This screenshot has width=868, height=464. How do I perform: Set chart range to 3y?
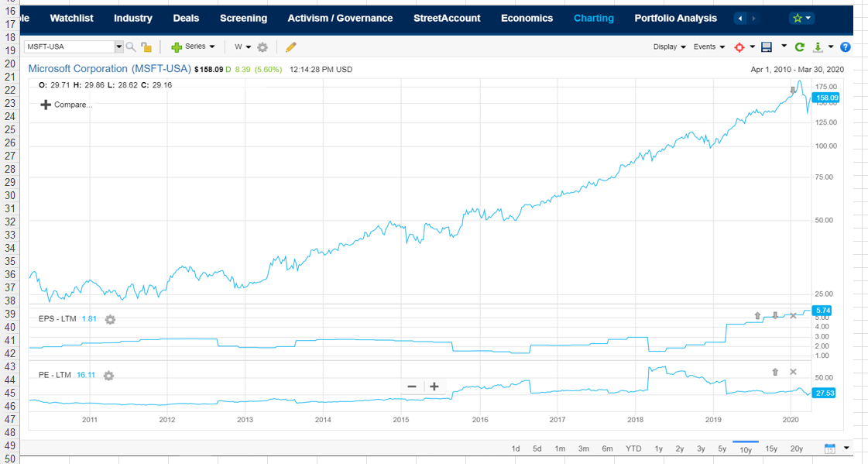pyautogui.click(x=701, y=449)
